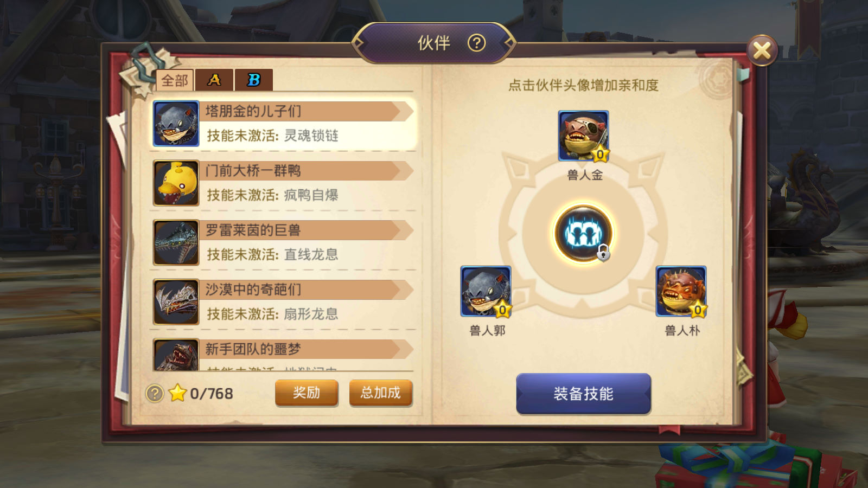Click the 兽人朴 companion portrait
868x488 pixels.
tap(681, 291)
